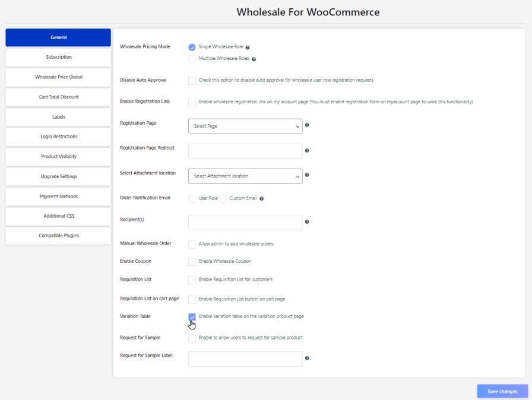The width and height of the screenshot is (532, 400).
Task: Show help icon beside Recipient(s) field
Action: [x=307, y=222]
